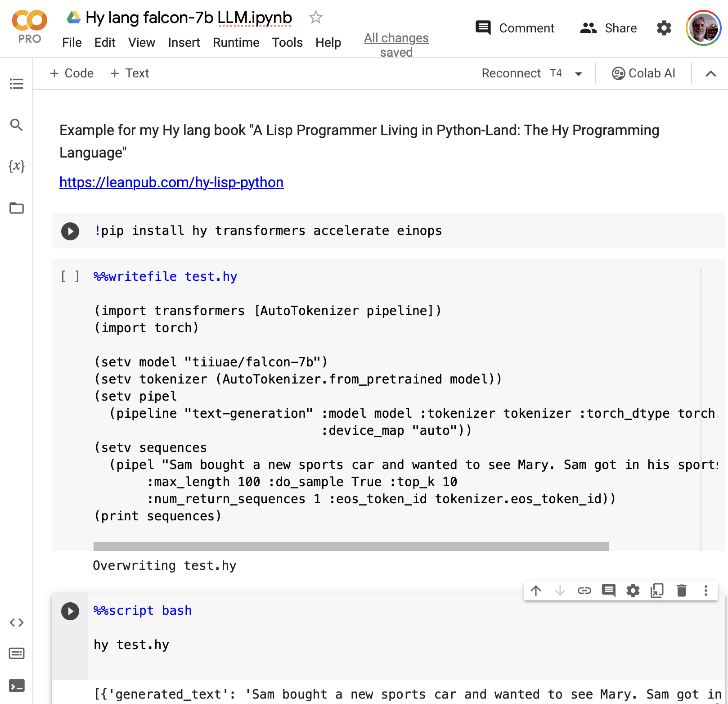Open the Files folder panel

click(17, 208)
